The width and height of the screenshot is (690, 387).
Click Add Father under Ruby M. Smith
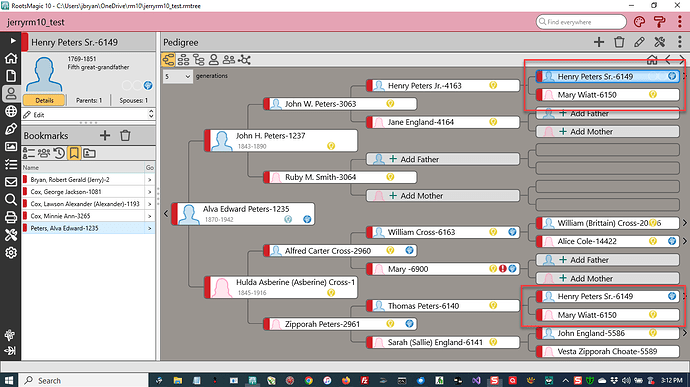coord(443,159)
